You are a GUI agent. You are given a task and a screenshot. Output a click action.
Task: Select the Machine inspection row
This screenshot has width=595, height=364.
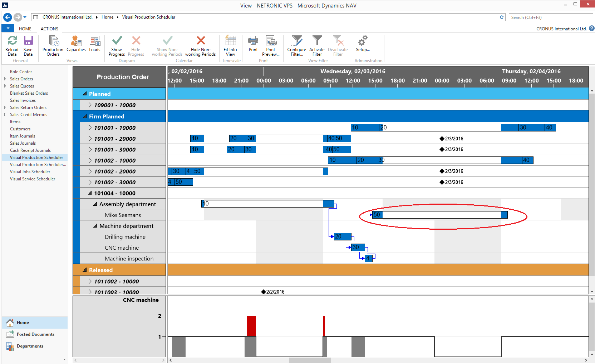pyautogui.click(x=123, y=259)
